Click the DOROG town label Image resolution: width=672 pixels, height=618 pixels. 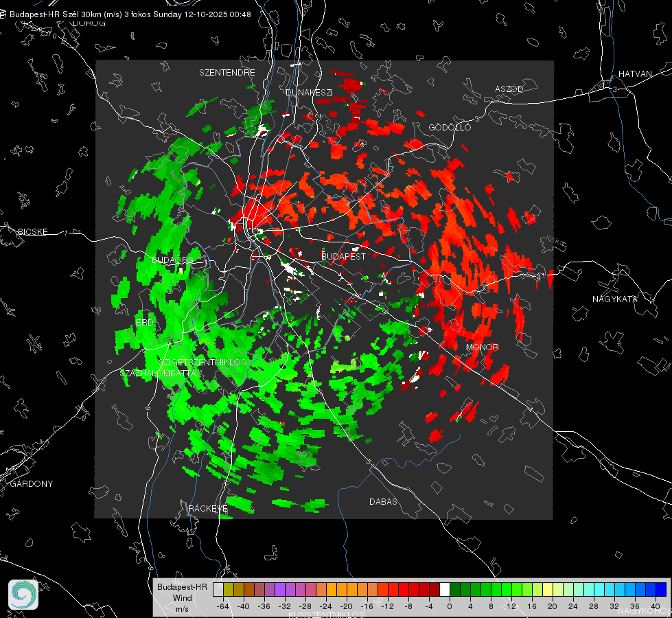tap(89, 23)
